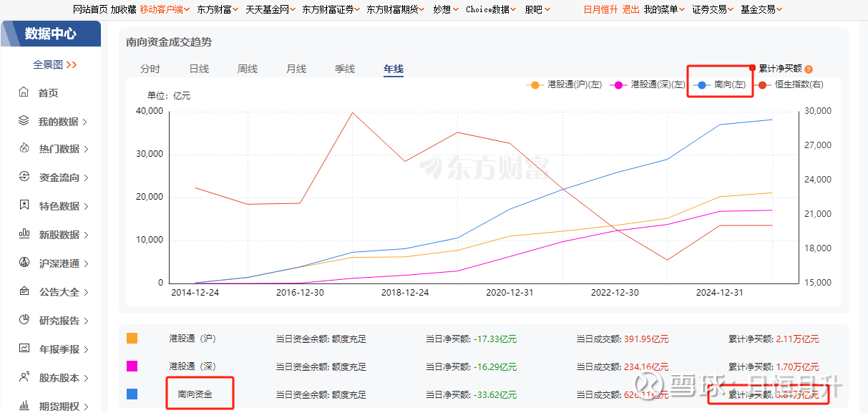Click blue 南向资金 color swatch

coord(132,394)
